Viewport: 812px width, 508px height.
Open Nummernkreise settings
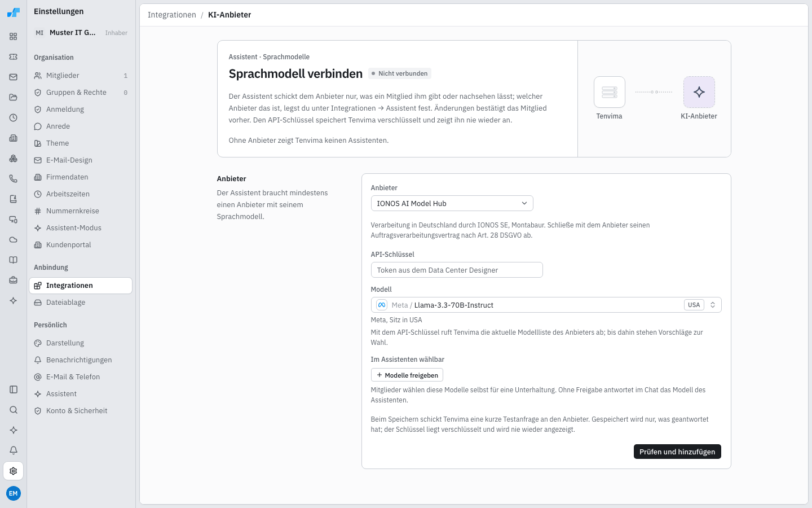81,211
